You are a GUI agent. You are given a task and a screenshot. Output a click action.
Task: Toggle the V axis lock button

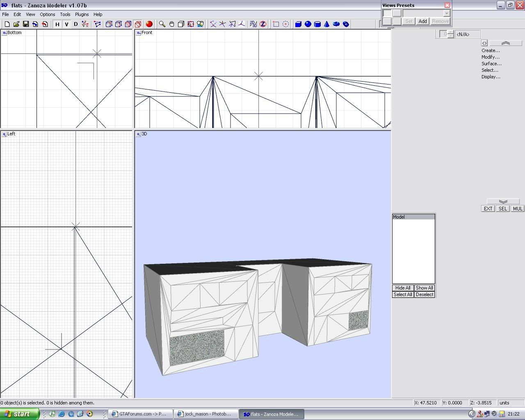tap(66, 24)
